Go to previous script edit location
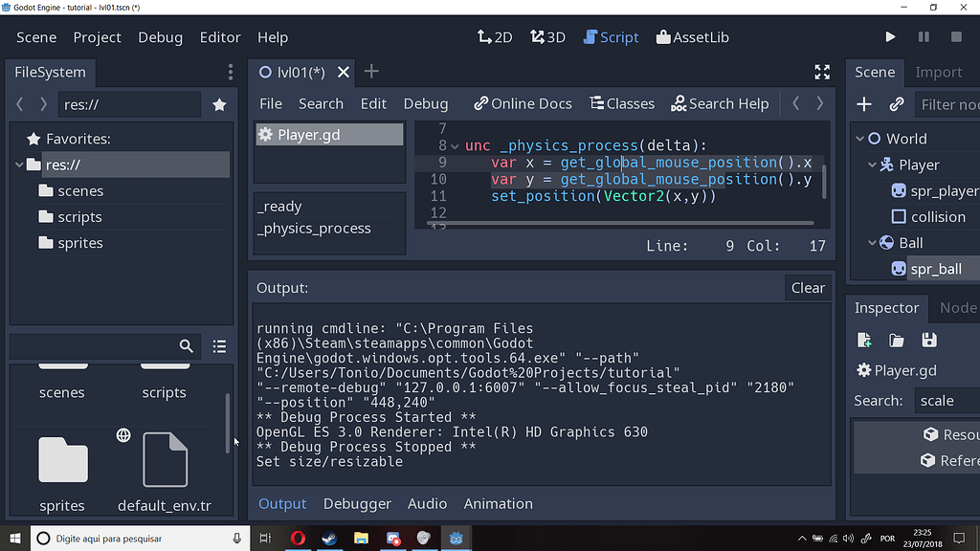The image size is (980, 551). (795, 103)
